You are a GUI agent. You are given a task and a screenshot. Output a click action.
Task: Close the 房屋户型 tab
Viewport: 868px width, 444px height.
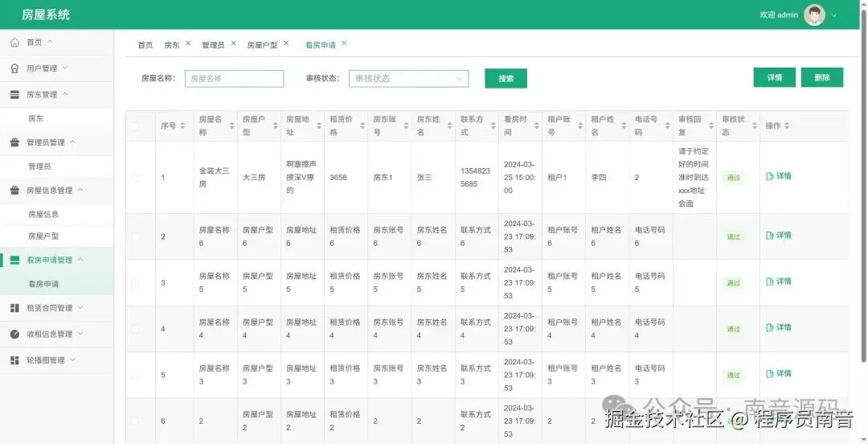pyautogui.click(x=285, y=43)
